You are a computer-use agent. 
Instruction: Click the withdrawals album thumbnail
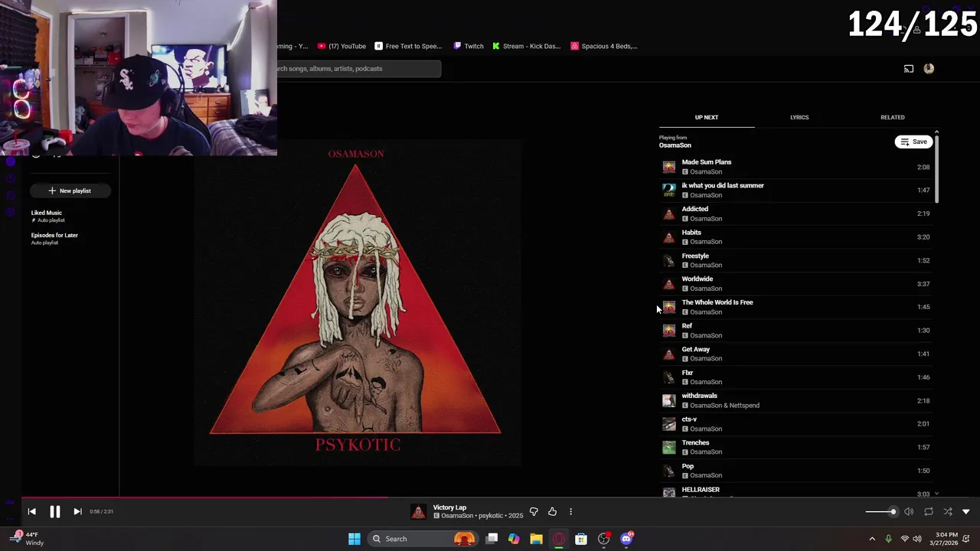[669, 400]
